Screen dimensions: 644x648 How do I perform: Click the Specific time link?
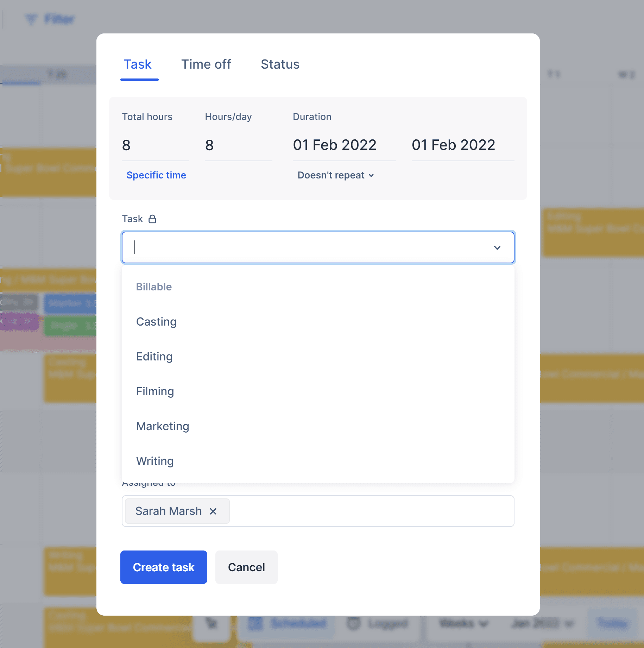pos(156,175)
